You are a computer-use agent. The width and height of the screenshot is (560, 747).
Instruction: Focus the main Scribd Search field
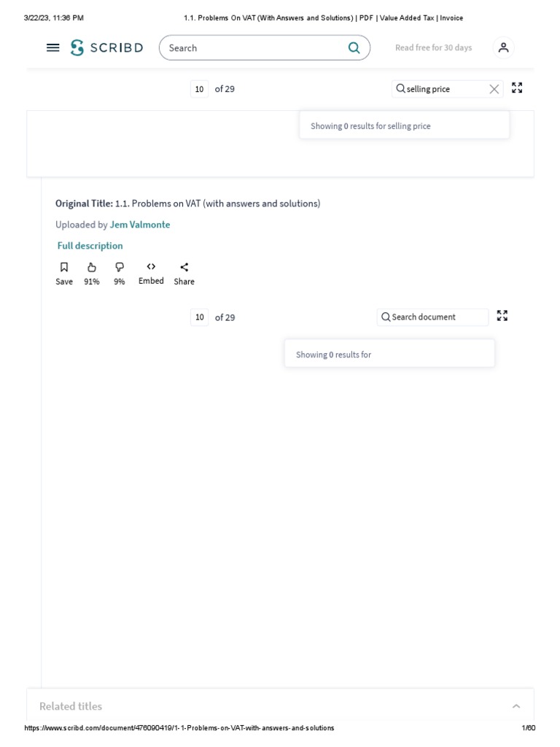pos(255,48)
